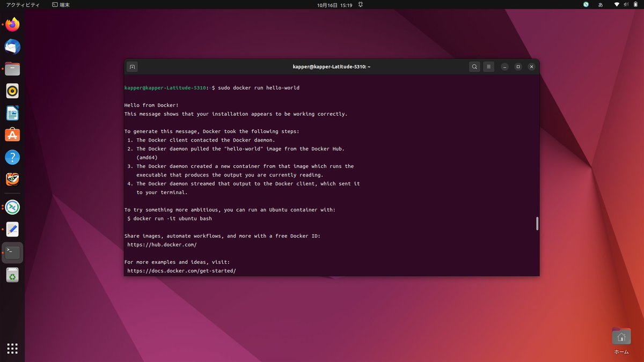Open the 端末 app menu in top bar
The width and height of the screenshot is (644, 362).
click(x=61, y=4)
